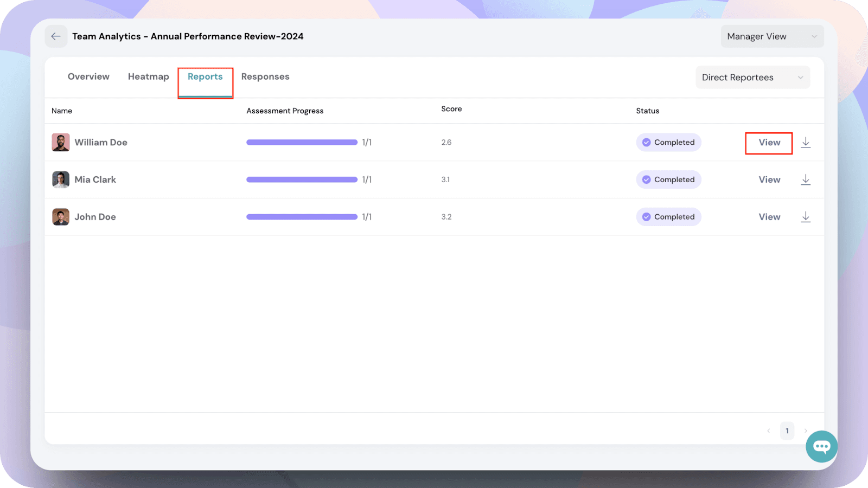
Task: Click William Doe's profile avatar
Action: [61, 143]
